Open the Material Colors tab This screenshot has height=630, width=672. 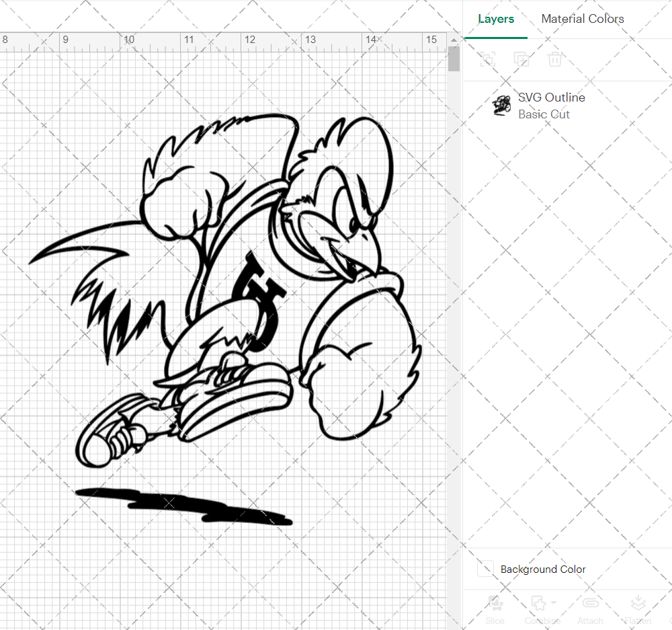[x=583, y=19]
